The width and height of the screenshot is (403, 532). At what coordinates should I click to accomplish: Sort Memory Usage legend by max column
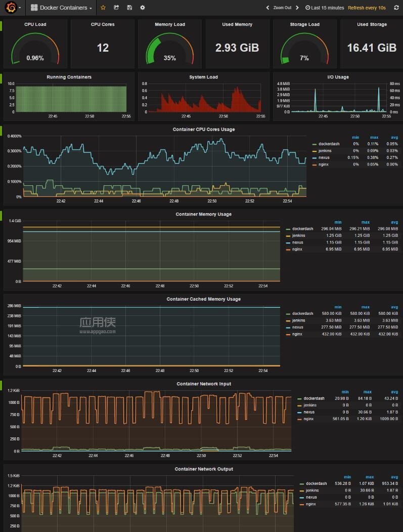pyautogui.click(x=366, y=222)
